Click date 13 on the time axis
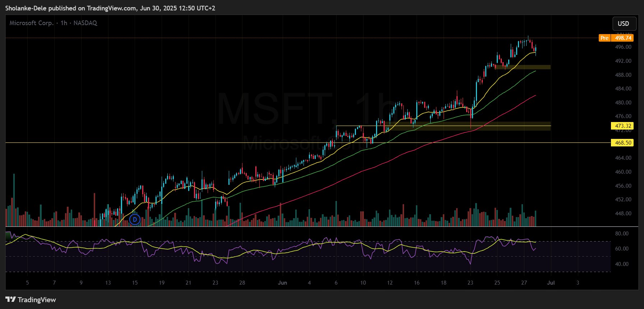 tap(108, 283)
